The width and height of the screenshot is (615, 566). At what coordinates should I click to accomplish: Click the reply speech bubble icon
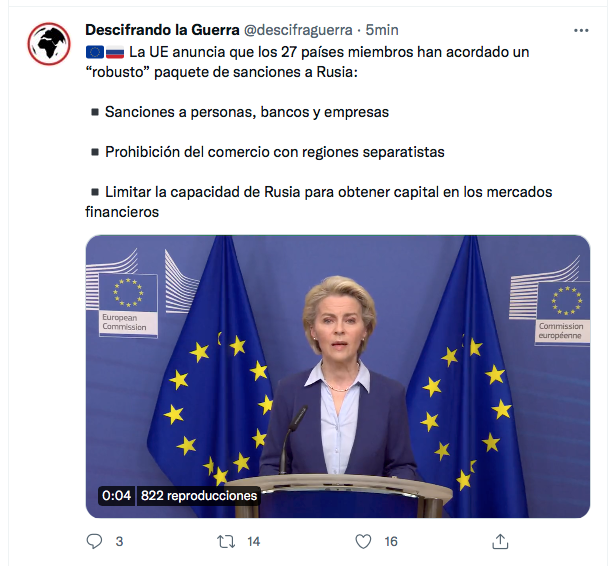tap(94, 541)
